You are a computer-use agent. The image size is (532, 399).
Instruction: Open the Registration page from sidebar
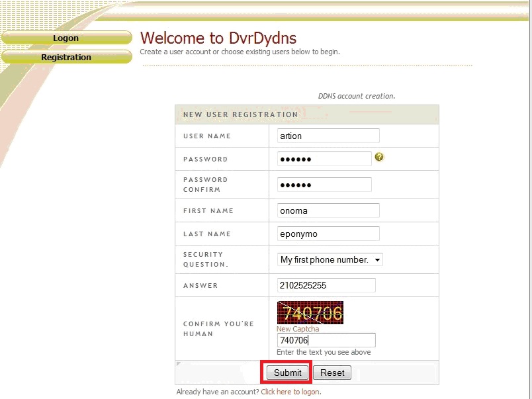click(x=66, y=57)
